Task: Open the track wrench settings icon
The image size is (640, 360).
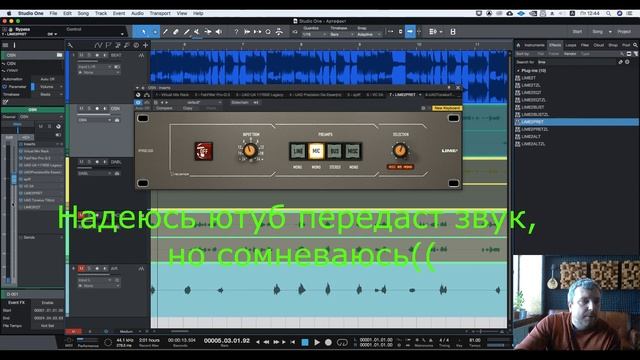Action: pos(70,45)
